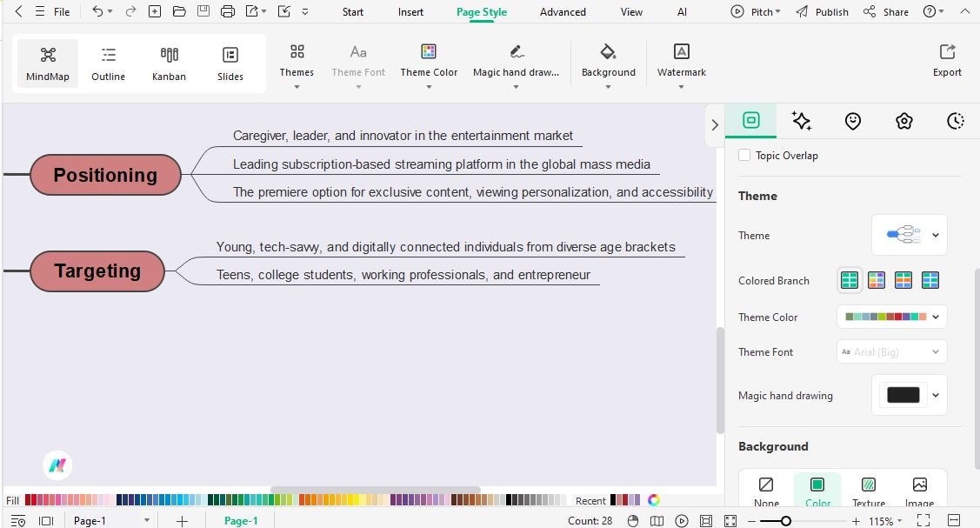Screen dimensions: 980x528
Task: Enter fullscreen mode icon
Action: [923, 520]
